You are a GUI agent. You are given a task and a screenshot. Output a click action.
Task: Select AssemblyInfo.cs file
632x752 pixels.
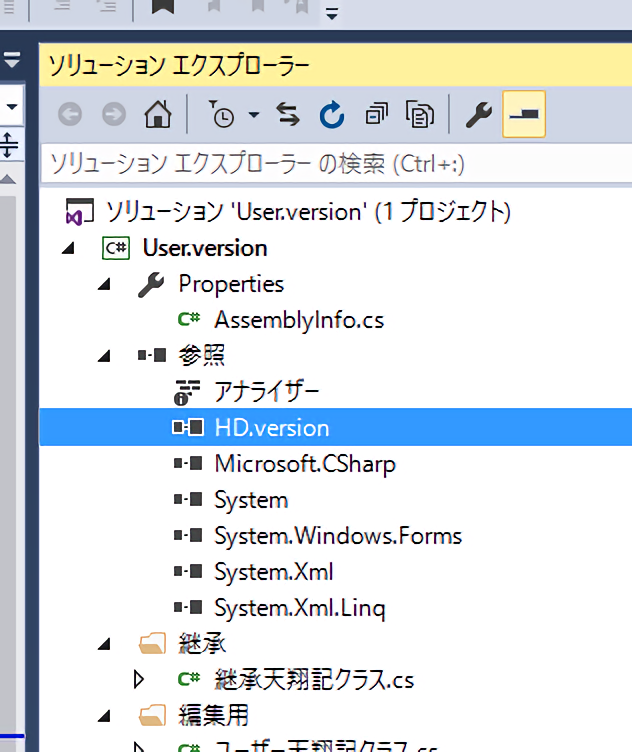pos(298,320)
